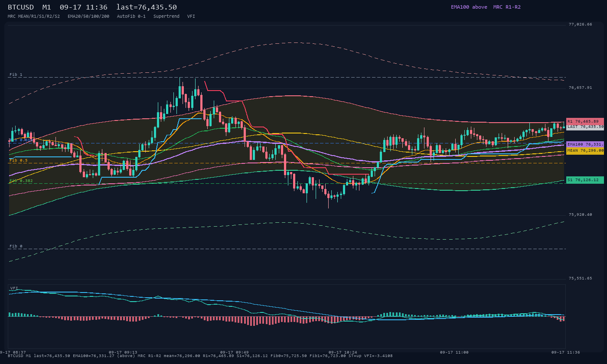Select the Fib 1 level label

(x=16, y=75)
